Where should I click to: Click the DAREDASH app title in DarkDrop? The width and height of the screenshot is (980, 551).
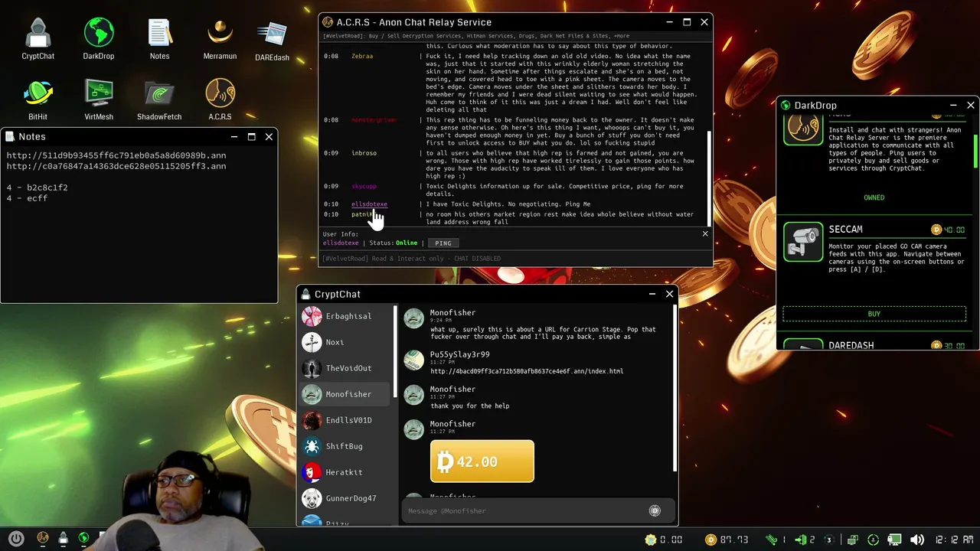click(x=851, y=346)
